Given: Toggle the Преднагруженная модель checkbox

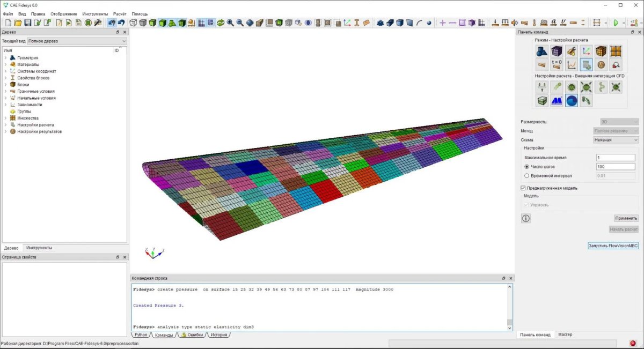Looking at the screenshot, I should pyautogui.click(x=523, y=188).
